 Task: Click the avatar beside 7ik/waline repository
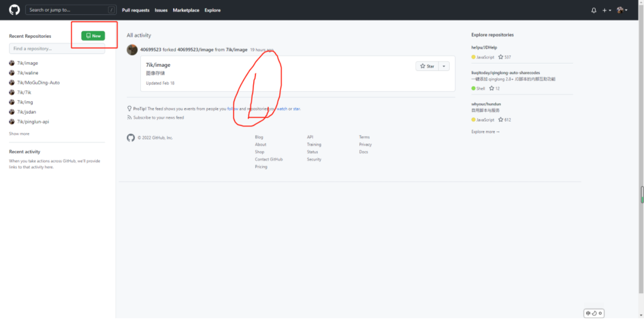[12, 73]
